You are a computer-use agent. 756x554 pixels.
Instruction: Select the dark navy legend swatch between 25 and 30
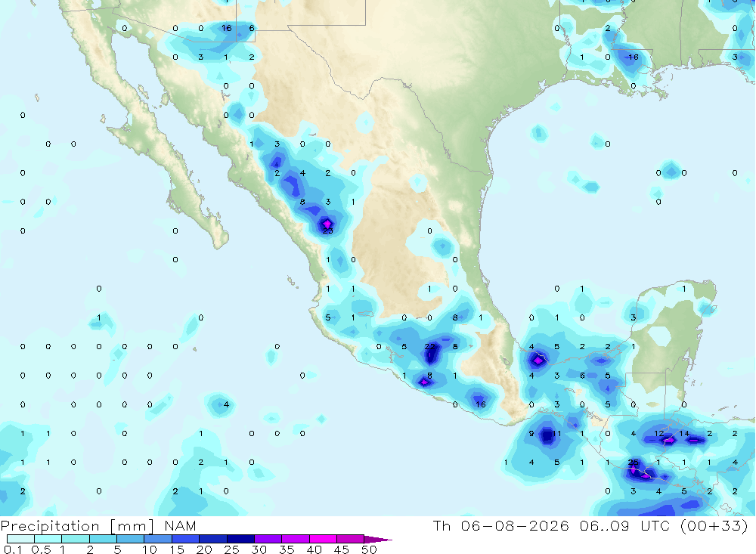(x=240, y=539)
